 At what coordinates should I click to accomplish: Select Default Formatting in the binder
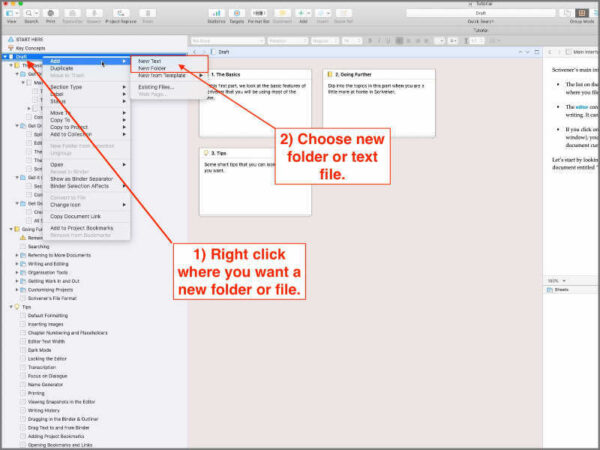(x=48, y=316)
